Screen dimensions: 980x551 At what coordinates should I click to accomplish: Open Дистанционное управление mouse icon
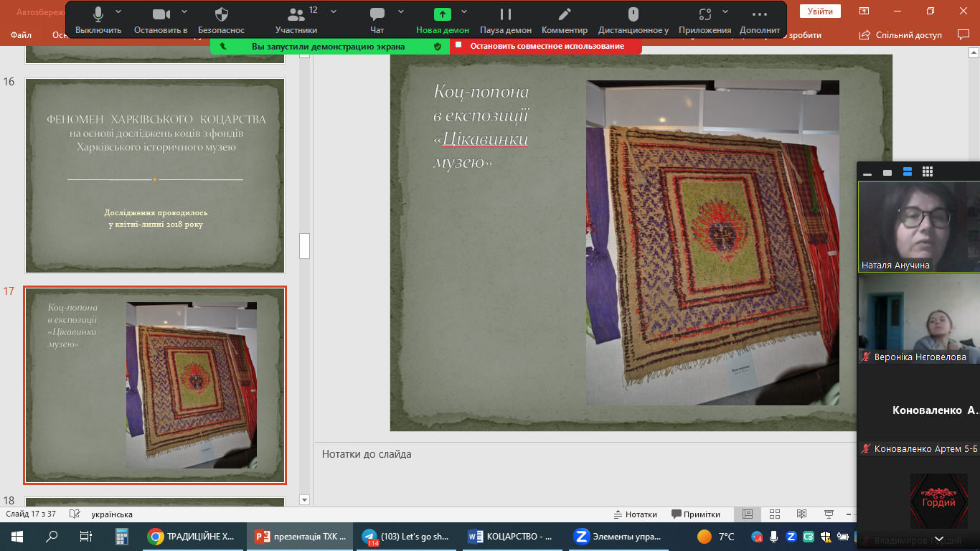pos(633,20)
